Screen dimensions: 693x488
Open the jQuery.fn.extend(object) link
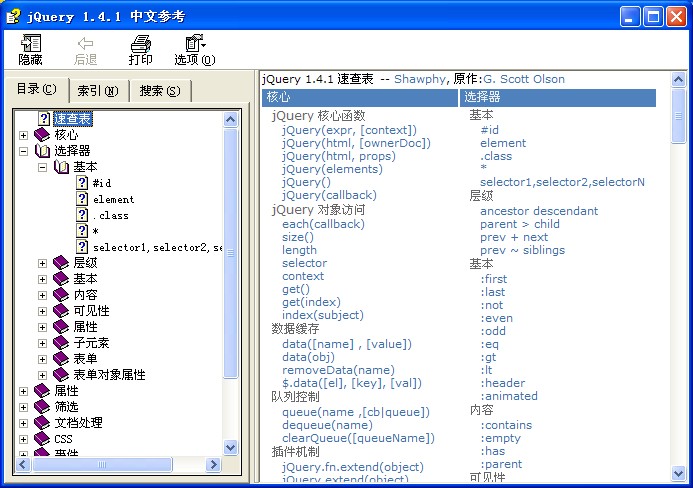pyautogui.click(x=353, y=467)
